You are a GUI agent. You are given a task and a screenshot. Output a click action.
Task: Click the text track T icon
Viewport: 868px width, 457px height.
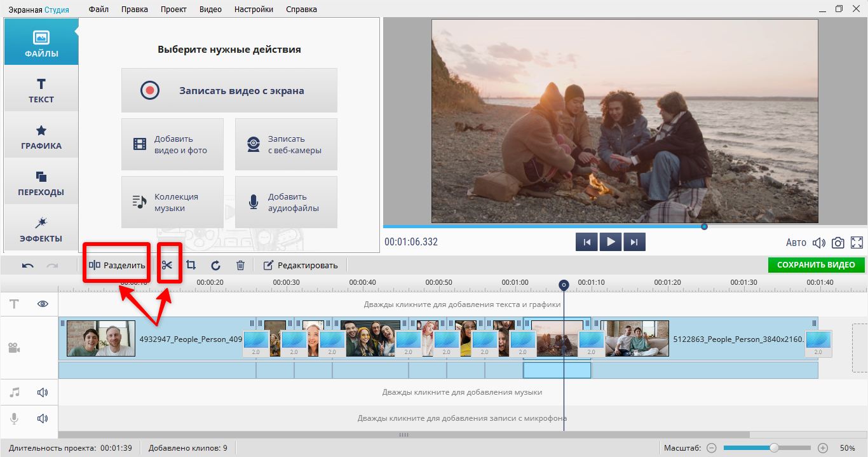tap(14, 304)
